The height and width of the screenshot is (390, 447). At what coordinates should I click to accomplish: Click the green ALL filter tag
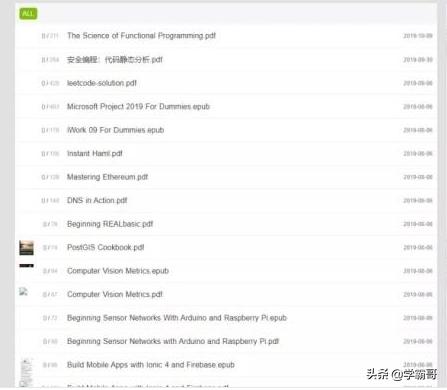tap(28, 14)
